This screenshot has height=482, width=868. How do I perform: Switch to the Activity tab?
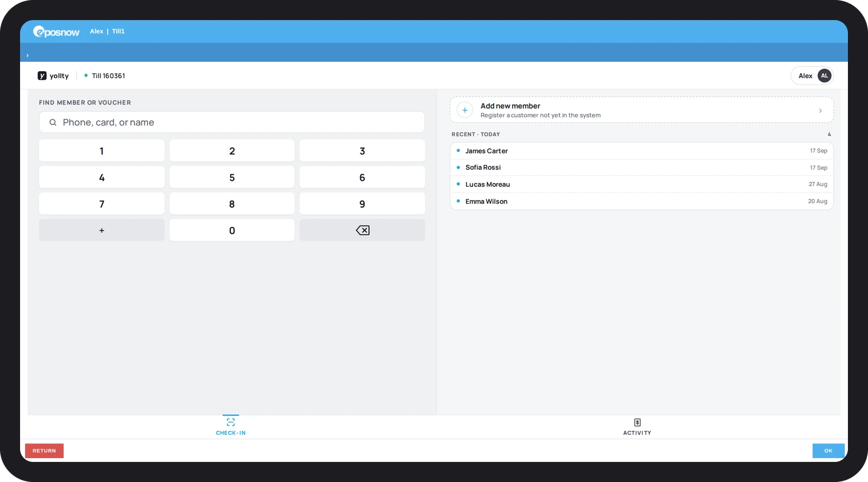point(637,427)
